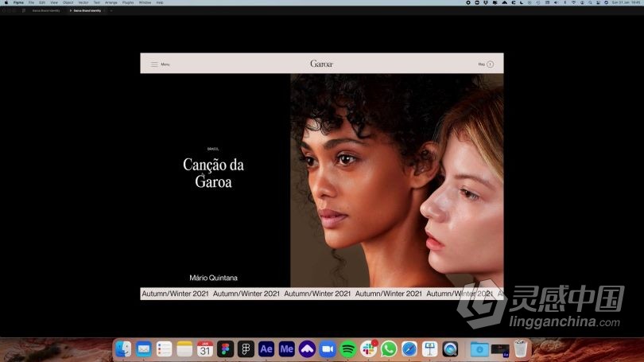Open the purple arrow app in dock
644x362 pixels.
click(307, 349)
